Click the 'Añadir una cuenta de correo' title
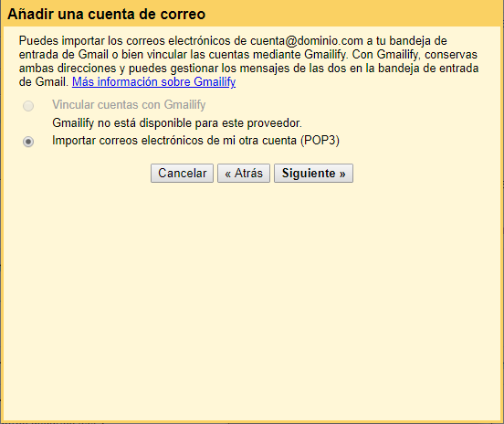504x424 pixels. point(107,14)
